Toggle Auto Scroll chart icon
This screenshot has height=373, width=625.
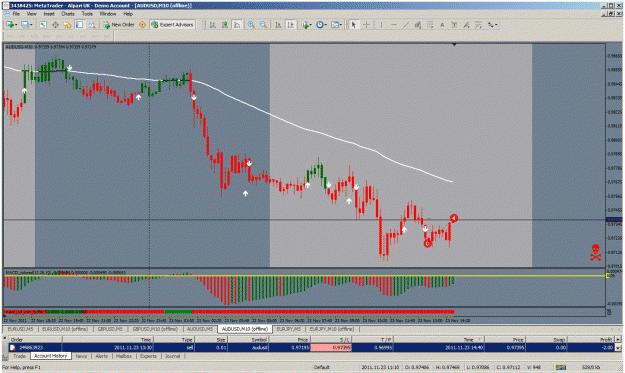pos(278,25)
